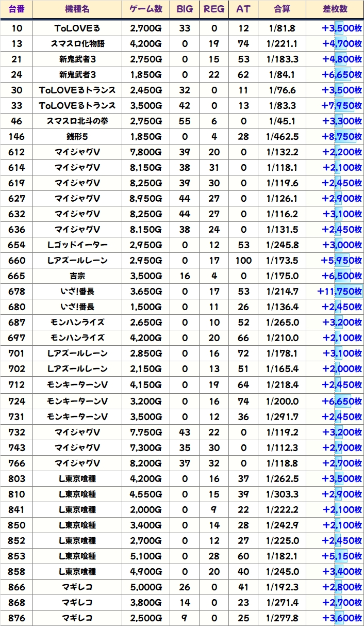This screenshot has height=626, width=364.
Task: Click the +11,750枚 difference bar
Action: 339,292
